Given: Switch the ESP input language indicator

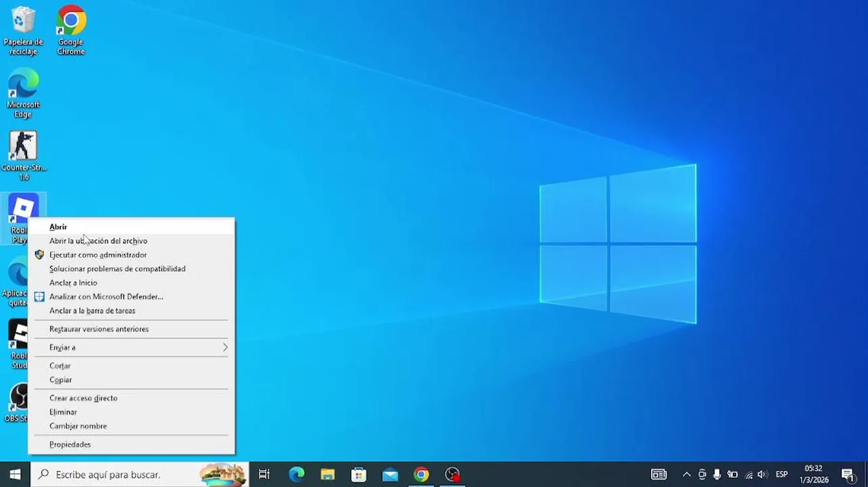Looking at the screenshot, I should pos(782,474).
